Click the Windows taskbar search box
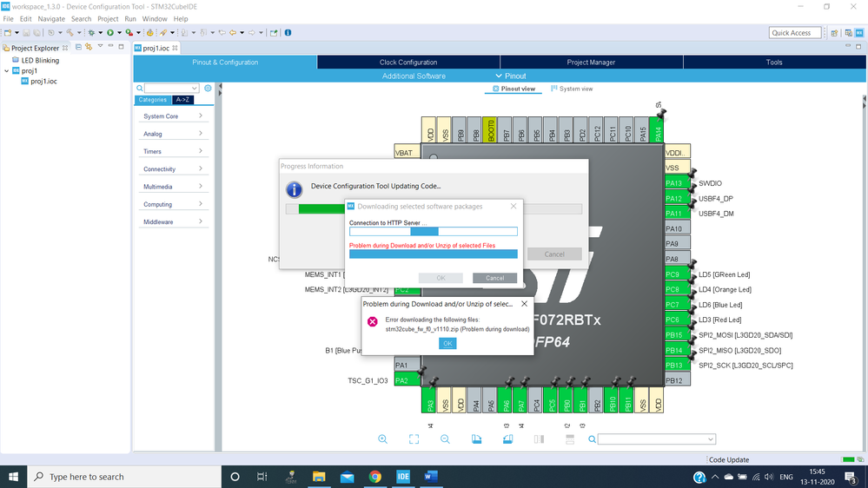The width and height of the screenshot is (868, 488). point(124,477)
